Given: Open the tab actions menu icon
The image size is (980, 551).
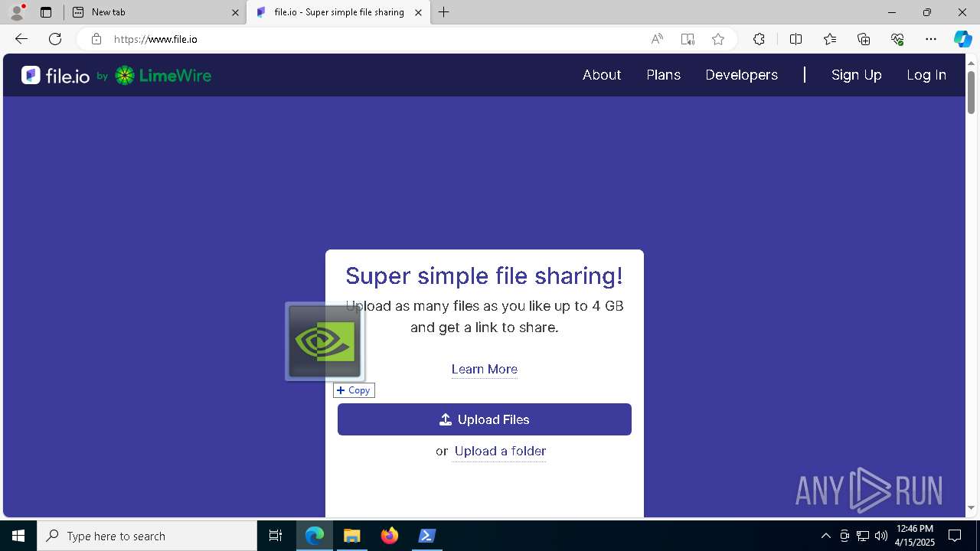Looking at the screenshot, I should 46,12.
